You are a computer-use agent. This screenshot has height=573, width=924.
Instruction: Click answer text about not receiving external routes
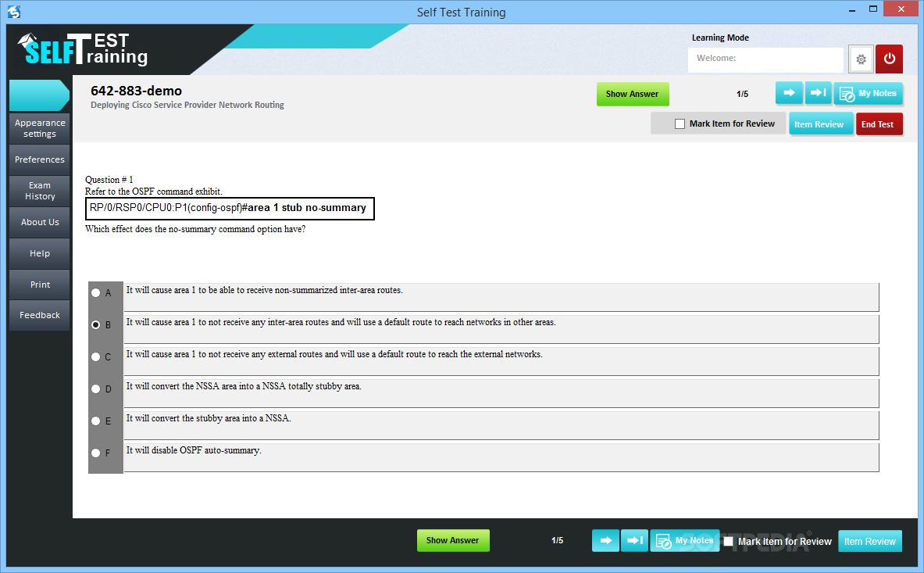coord(334,354)
